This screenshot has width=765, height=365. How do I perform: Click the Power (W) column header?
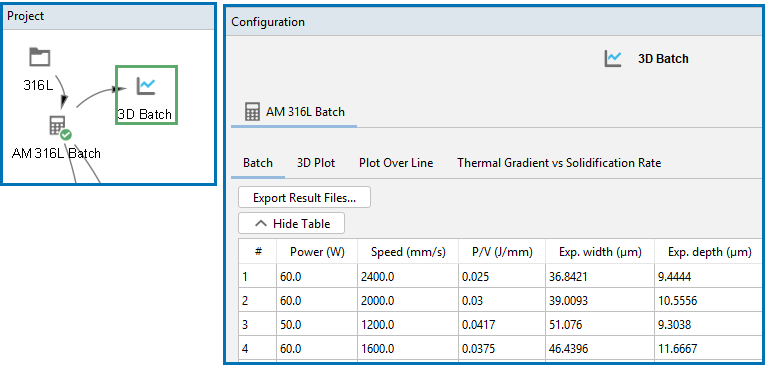[317, 252]
